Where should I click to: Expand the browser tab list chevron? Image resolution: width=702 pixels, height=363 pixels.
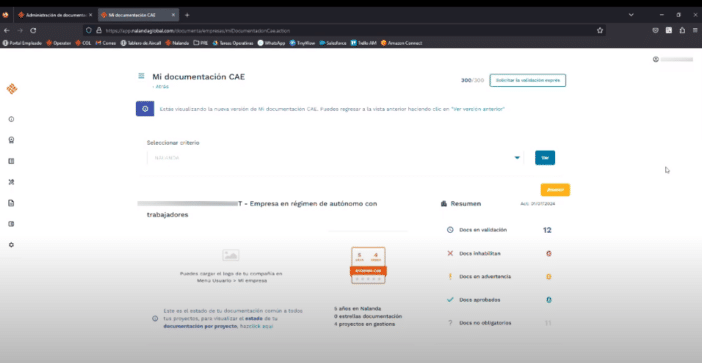tap(631, 15)
